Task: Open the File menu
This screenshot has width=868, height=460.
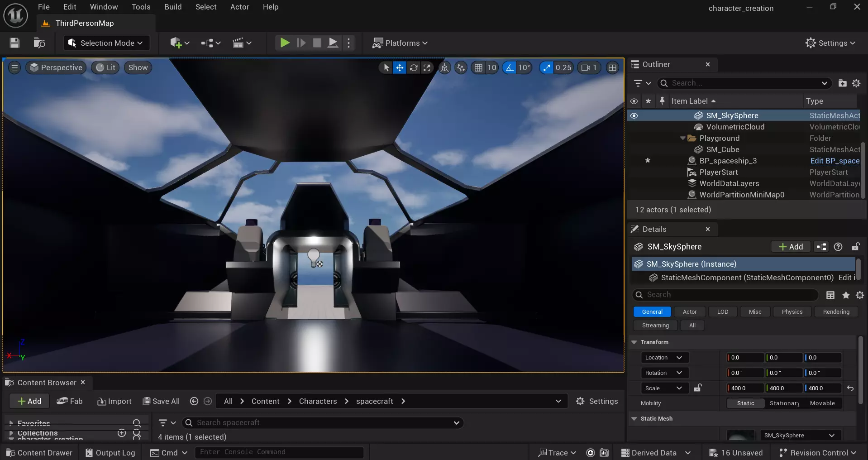Action: pos(44,7)
